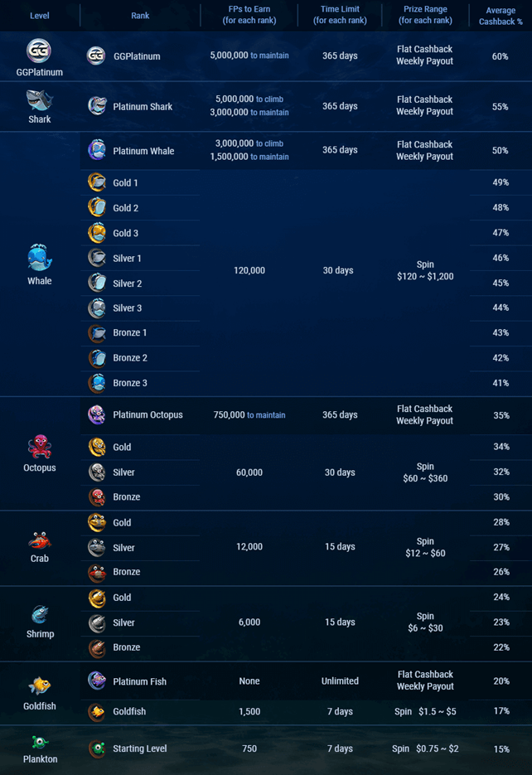Click the Platinum Whale rank badge

click(97, 150)
